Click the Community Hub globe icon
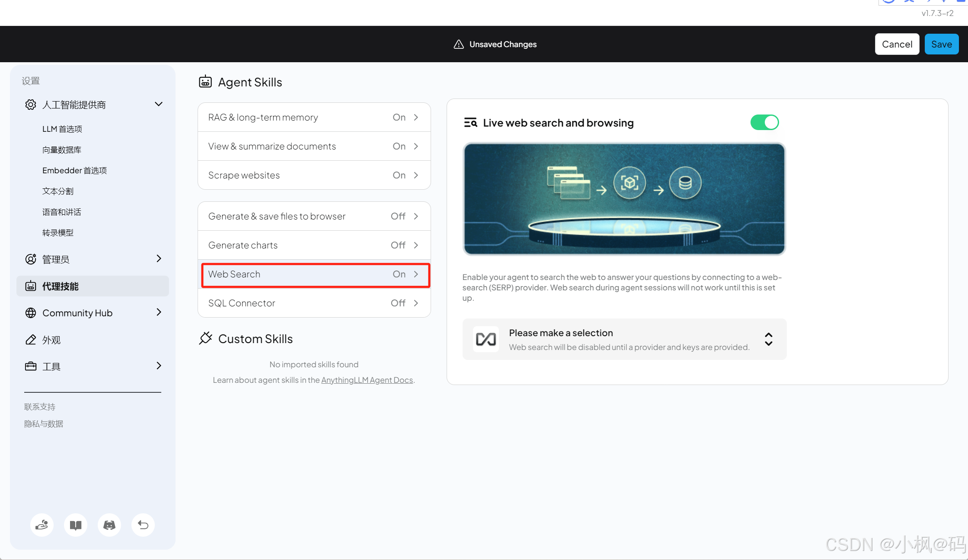The image size is (968, 560). tap(31, 313)
